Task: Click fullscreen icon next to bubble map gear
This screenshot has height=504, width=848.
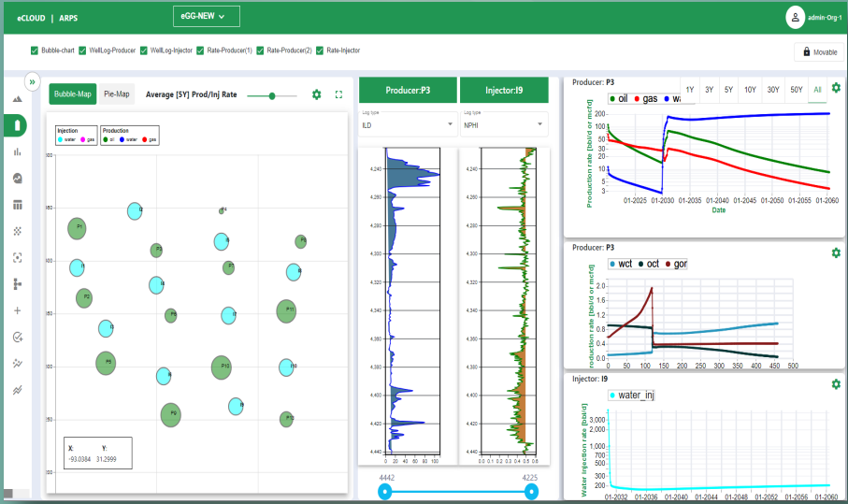Action: click(338, 94)
